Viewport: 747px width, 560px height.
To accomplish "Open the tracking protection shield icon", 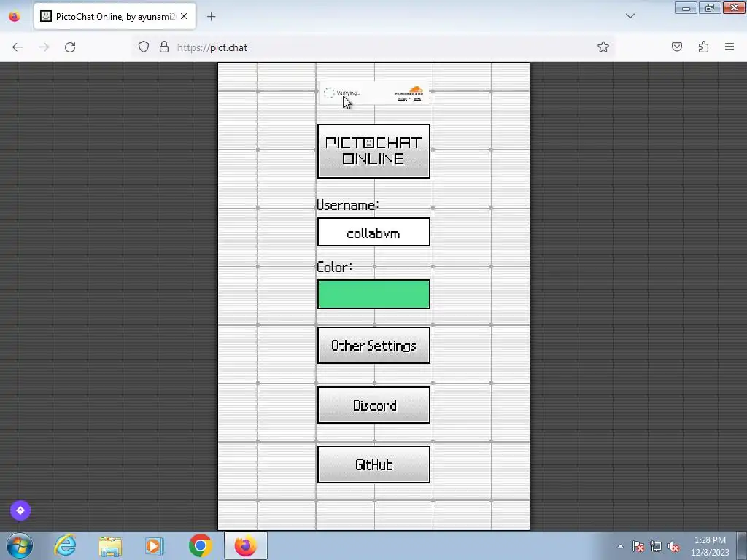I will click(144, 47).
